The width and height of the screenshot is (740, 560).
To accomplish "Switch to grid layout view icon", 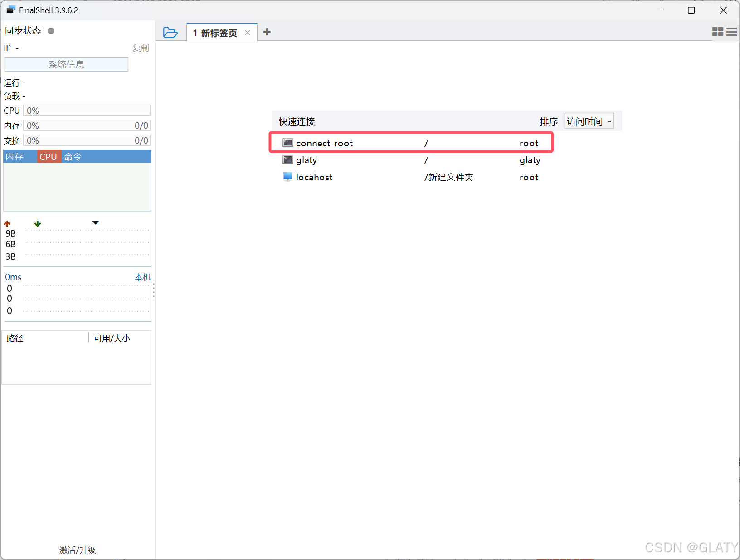I will (718, 32).
